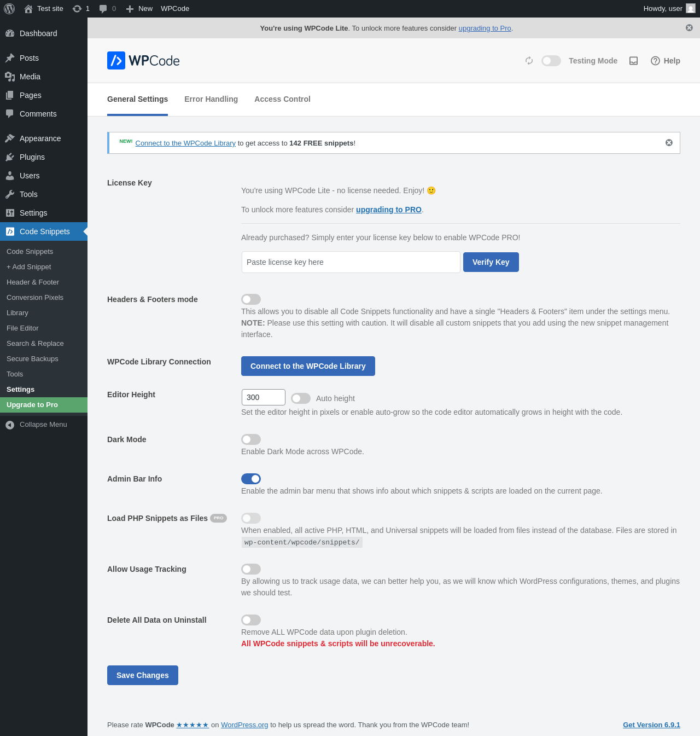Dismiss the WPCode Library notice

point(669,143)
